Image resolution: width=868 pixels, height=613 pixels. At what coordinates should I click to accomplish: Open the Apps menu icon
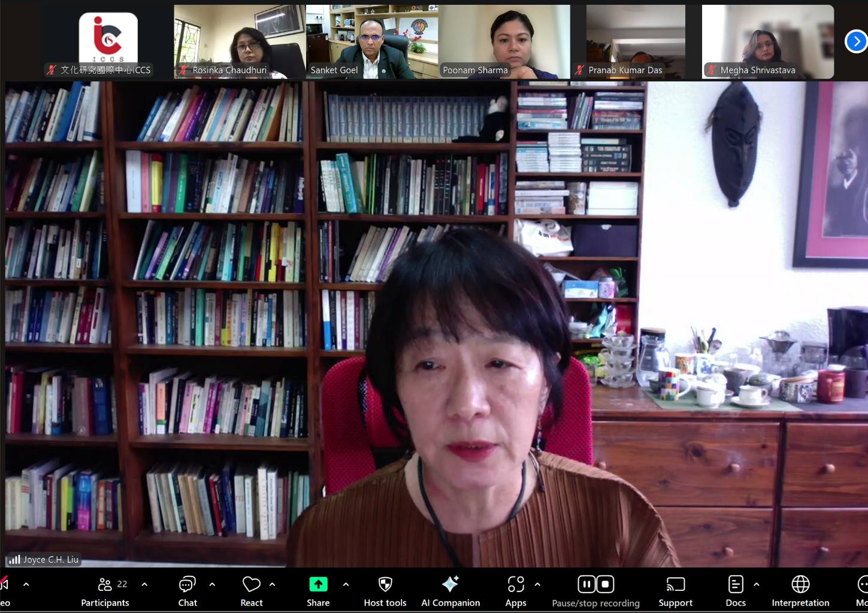(x=515, y=591)
